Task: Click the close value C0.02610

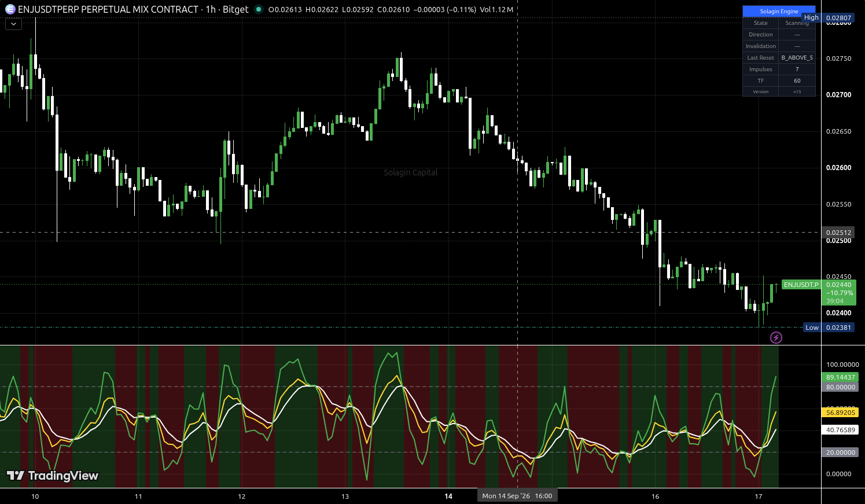Action: 394,9
